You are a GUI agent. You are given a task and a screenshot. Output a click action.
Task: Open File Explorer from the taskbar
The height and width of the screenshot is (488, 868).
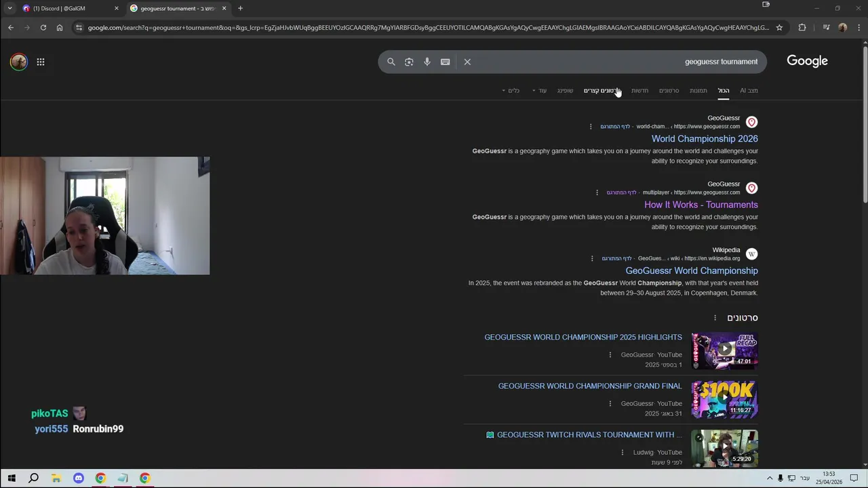click(56, 478)
